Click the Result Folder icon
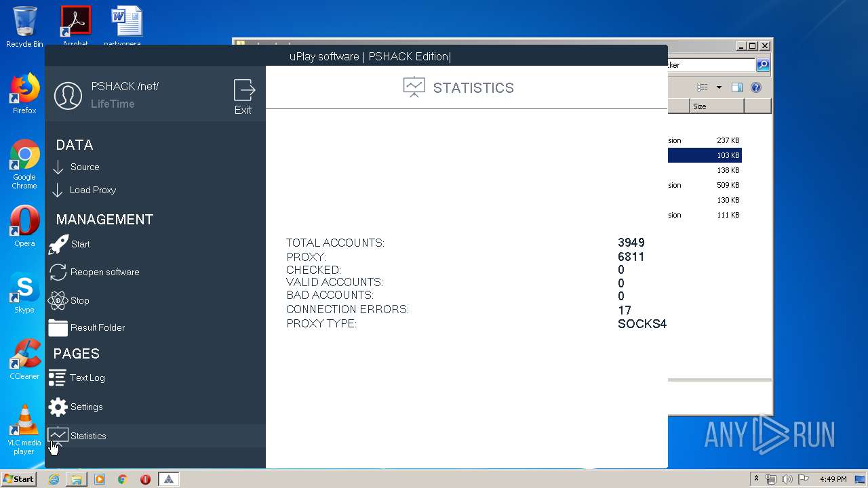The image size is (868, 488). click(58, 328)
